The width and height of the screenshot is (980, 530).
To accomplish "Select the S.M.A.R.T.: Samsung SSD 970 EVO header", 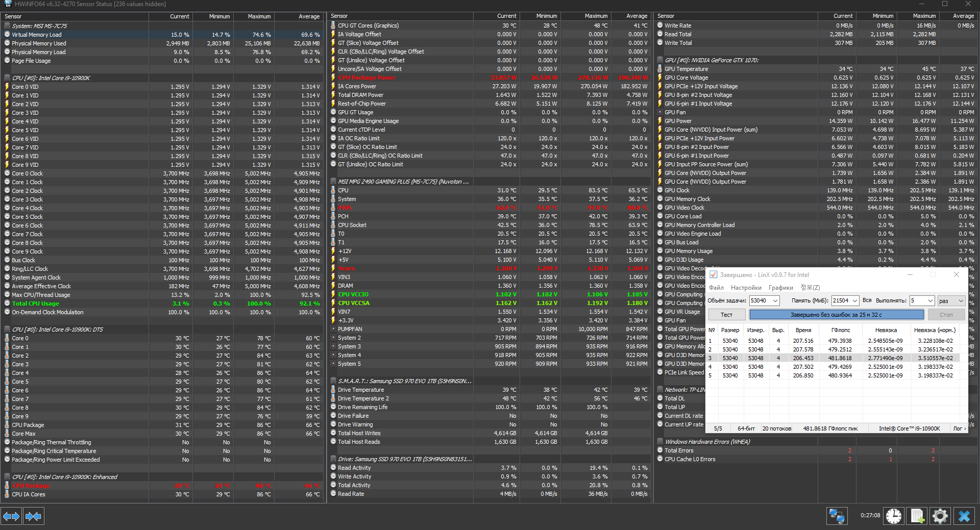I will 405,381.
